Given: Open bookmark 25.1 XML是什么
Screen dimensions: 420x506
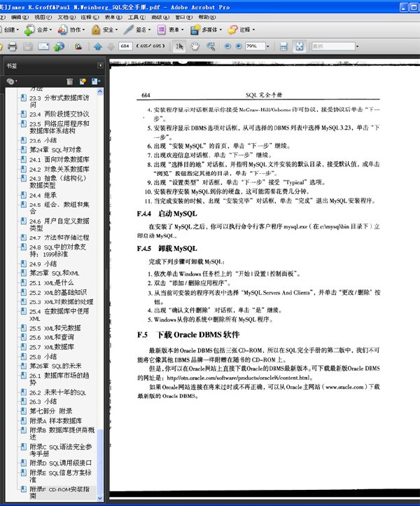Looking at the screenshot, I should click(52, 282).
